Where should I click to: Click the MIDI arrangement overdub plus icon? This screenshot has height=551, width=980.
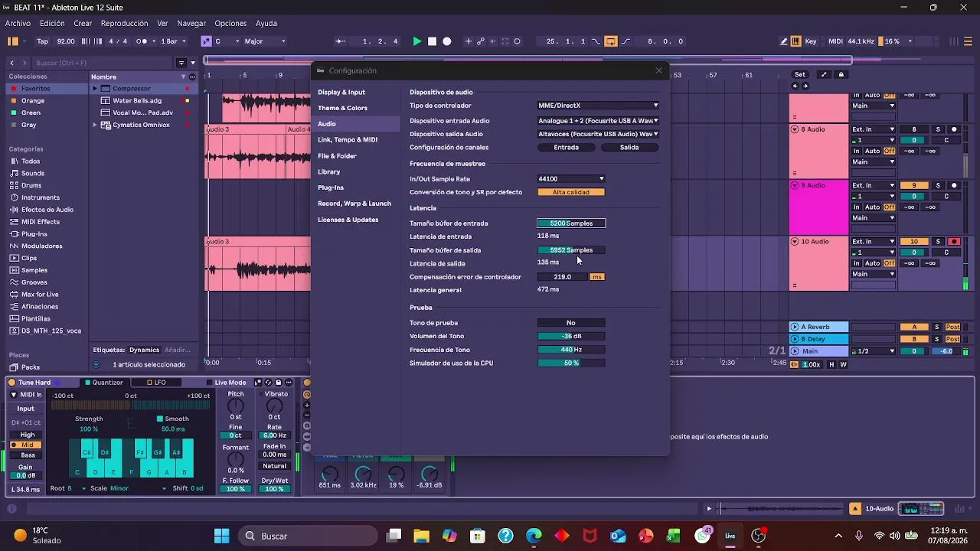469,41
